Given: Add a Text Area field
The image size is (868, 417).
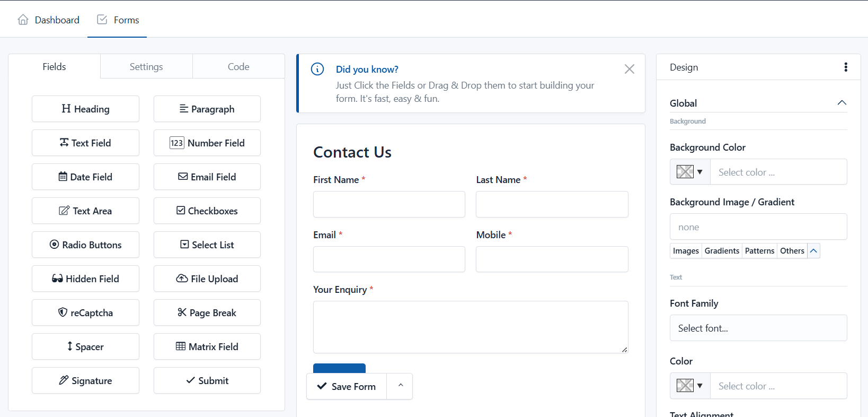Looking at the screenshot, I should tap(85, 211).
